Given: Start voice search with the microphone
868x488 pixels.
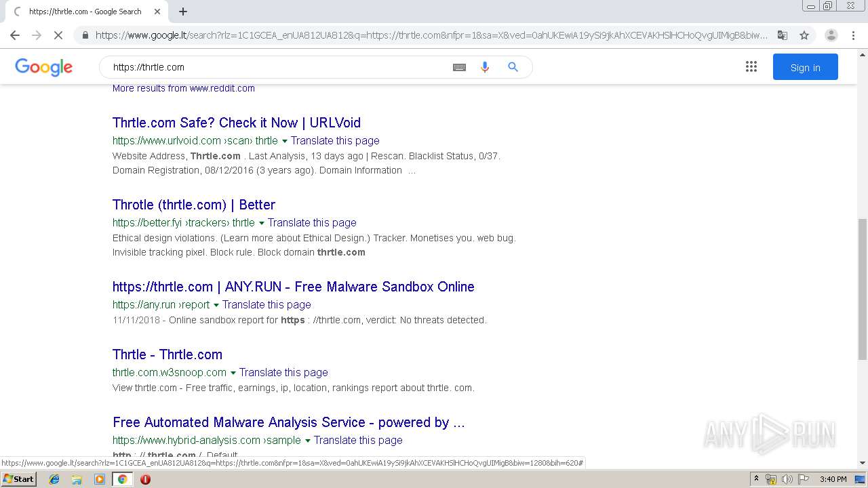Looking at the screenshot, I should pos(485,67).
